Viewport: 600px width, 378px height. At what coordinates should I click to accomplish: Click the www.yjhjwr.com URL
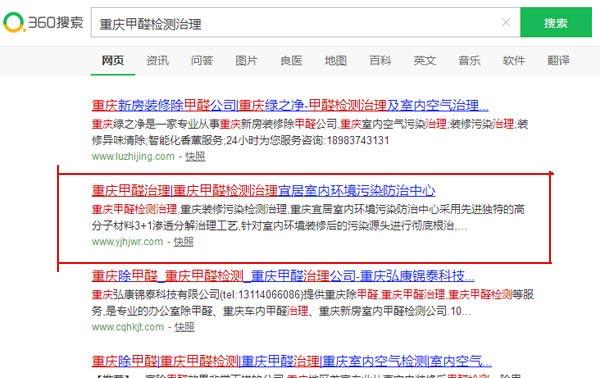pos(127,242)
